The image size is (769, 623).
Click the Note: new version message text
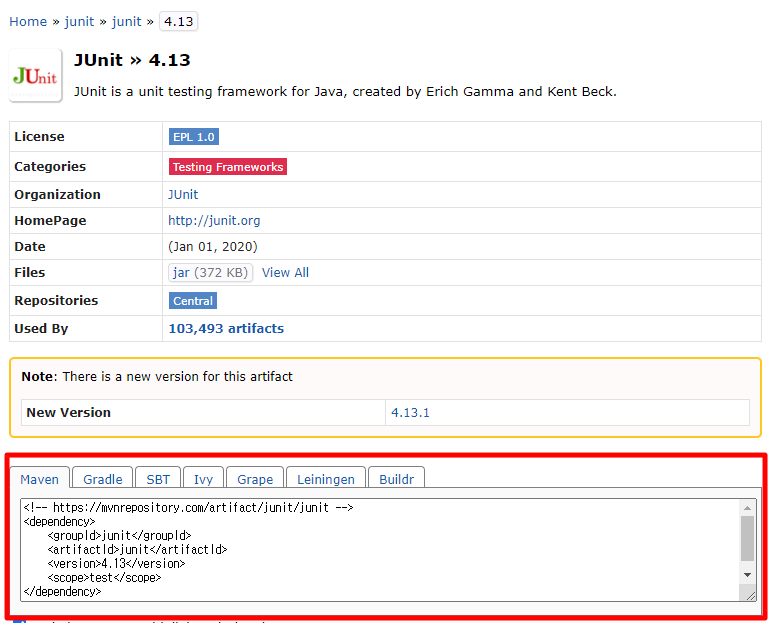pyautogui.click(x=157, y=377)
